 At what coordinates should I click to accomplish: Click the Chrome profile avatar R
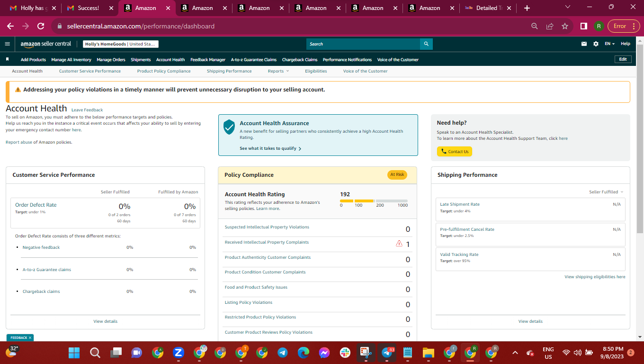599,26
